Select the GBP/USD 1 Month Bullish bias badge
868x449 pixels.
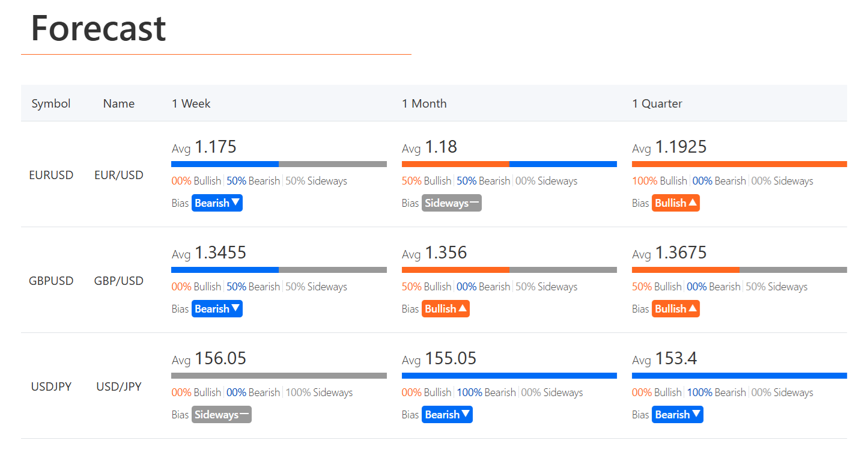click(446, 309)
